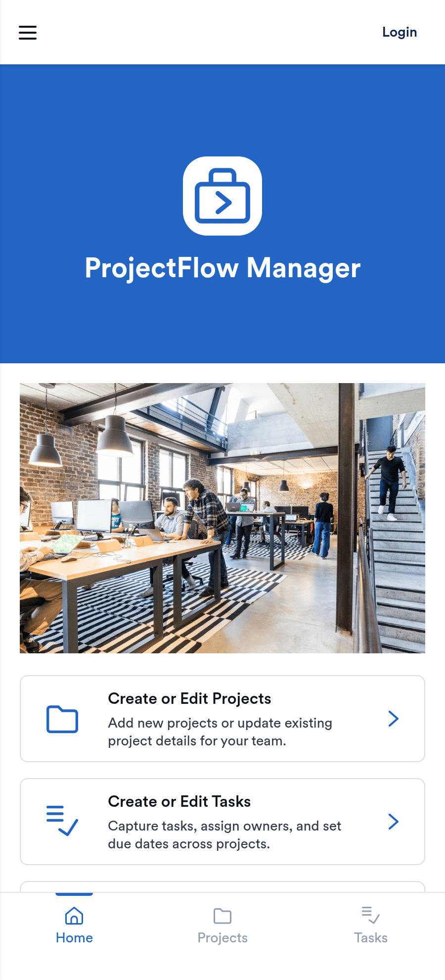
Task: Open the hamburger navigation menu
Action: [28, 32]
